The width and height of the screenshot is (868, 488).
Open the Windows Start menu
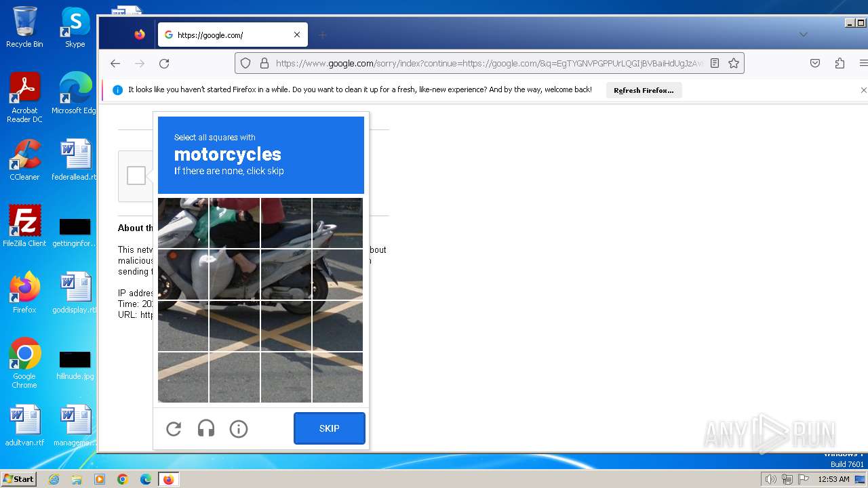pos(19,479)
